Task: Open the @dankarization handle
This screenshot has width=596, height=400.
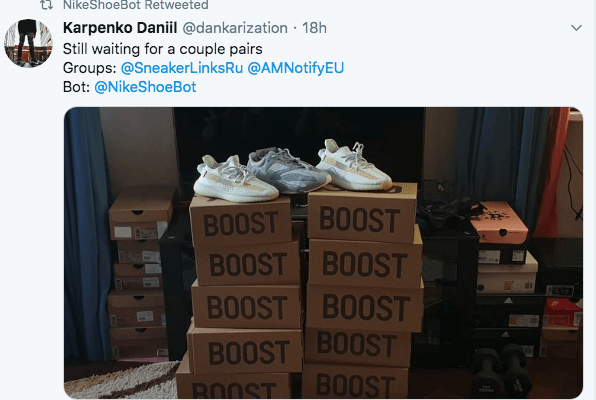Action: [235, 28]
